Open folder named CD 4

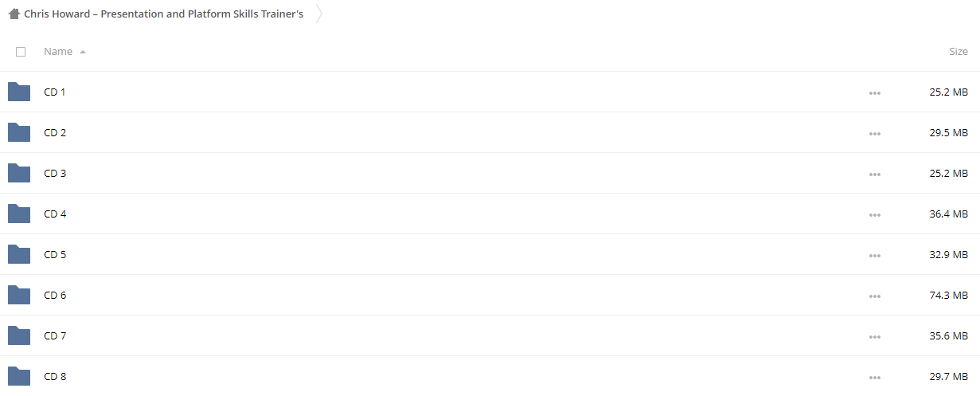55,214
